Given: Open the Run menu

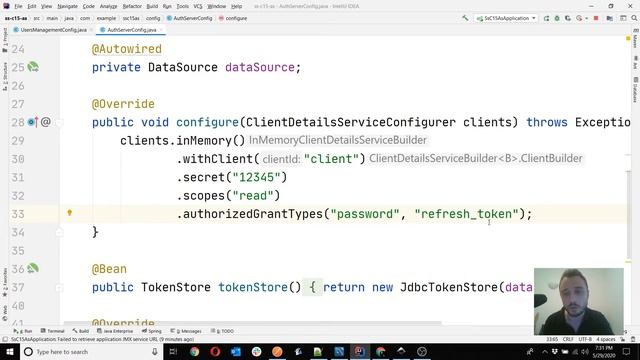Looking at the screenshot, I should point(167,6).
